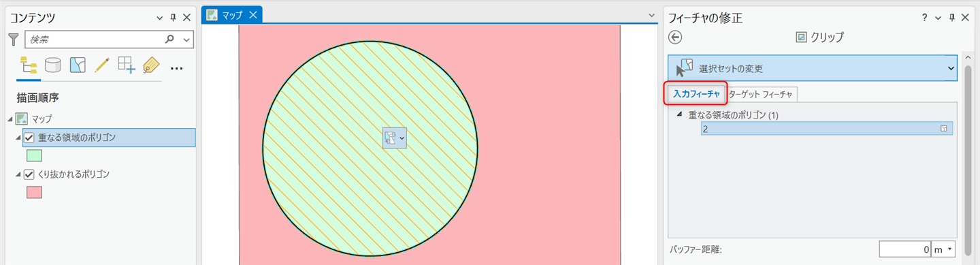
Task: Open the List By Editing pencil icon
Action: tap(102, 65)
